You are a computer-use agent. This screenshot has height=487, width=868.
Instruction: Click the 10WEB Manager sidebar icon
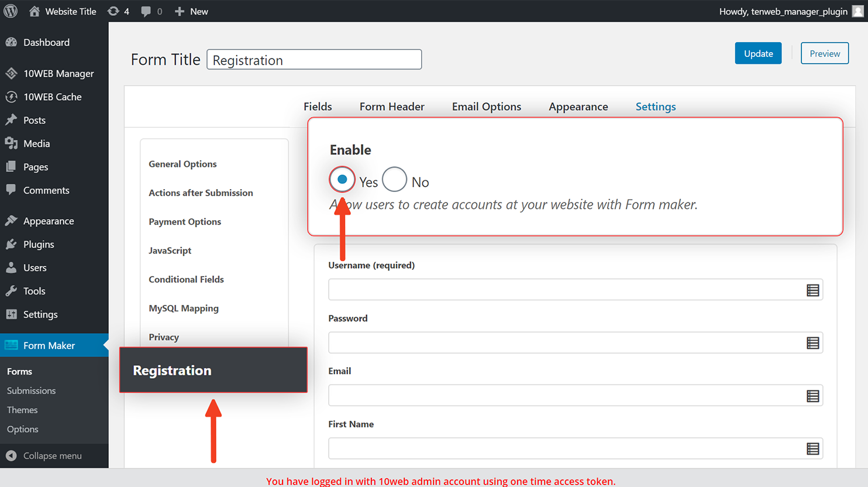pos(11,73)
